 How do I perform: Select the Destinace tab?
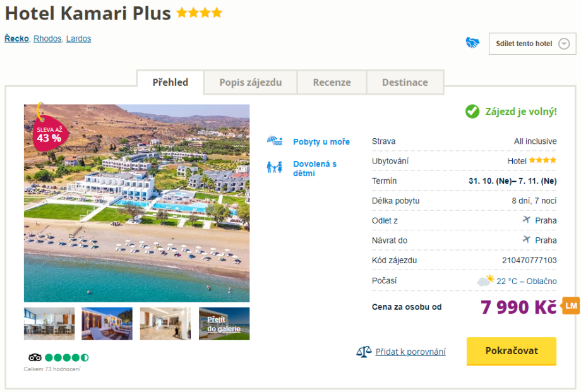tap(405, 82)
